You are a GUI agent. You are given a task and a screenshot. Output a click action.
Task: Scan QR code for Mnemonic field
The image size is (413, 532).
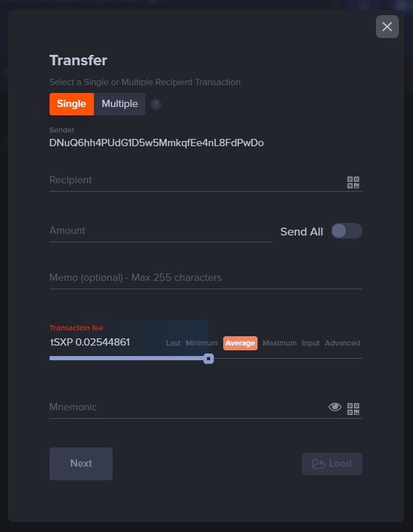click(x=353, y=409)
